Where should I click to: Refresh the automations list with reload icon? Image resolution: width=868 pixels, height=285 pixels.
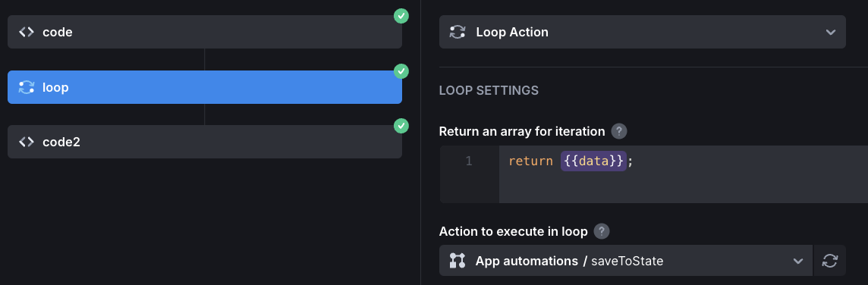[830, 261]
